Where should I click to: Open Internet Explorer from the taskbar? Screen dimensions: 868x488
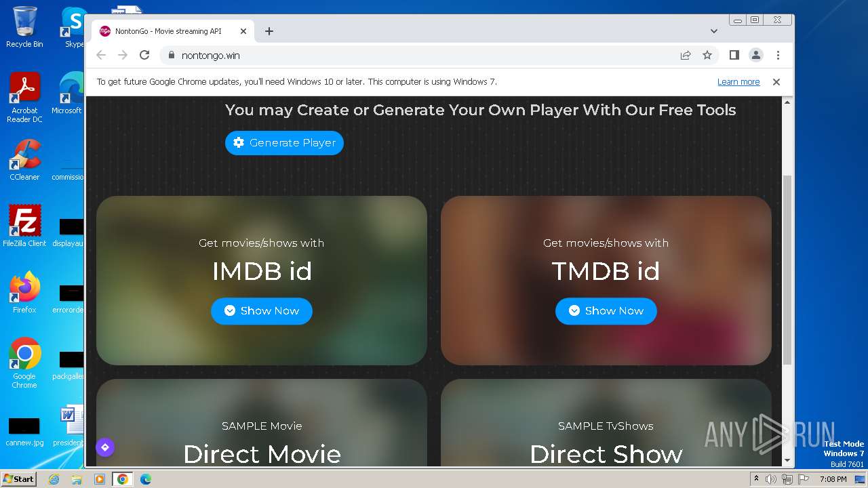click(54, 479)
